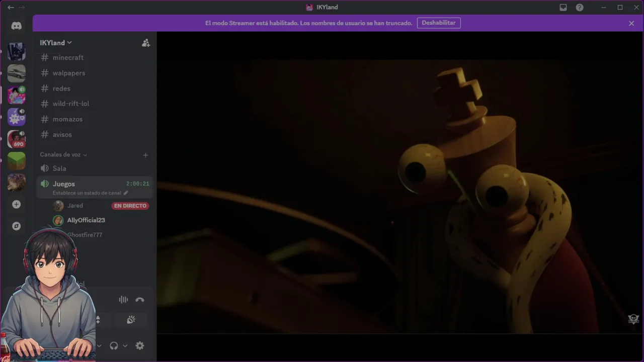
Task: Click Deshabilitar to disable Streamer mode
Action: (x=439, y=23)
